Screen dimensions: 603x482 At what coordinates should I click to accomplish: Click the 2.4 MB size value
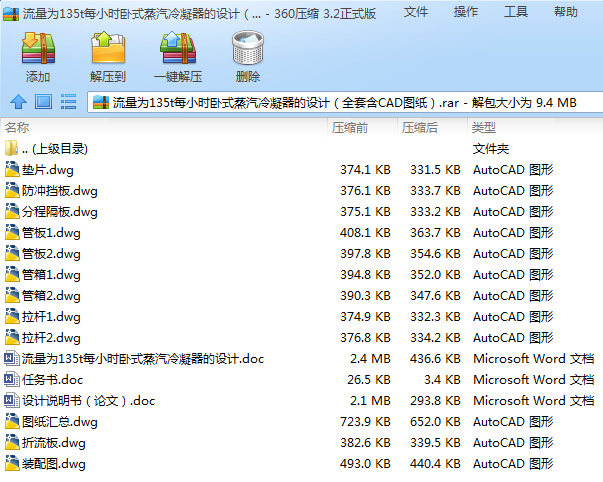370,359
